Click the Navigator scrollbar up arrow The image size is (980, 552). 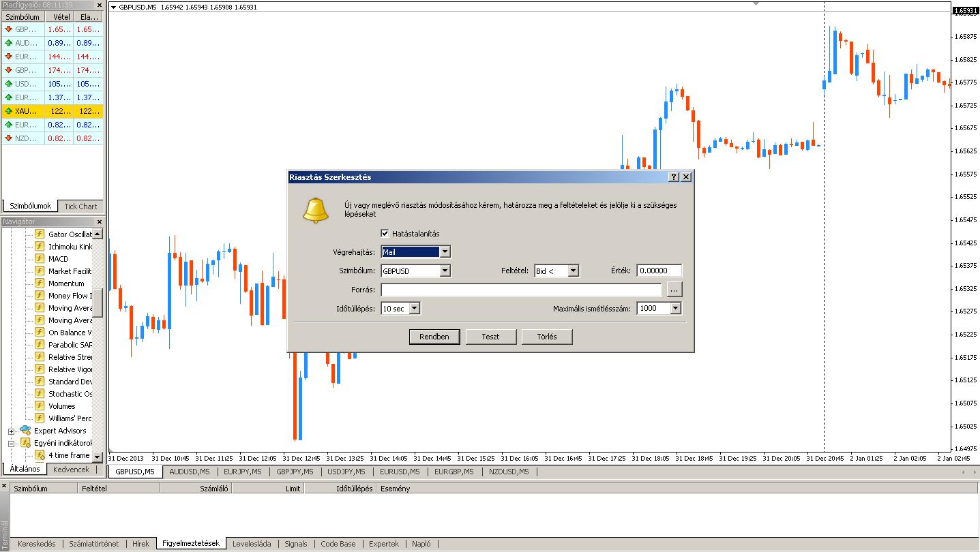click(x=98, y=234)
